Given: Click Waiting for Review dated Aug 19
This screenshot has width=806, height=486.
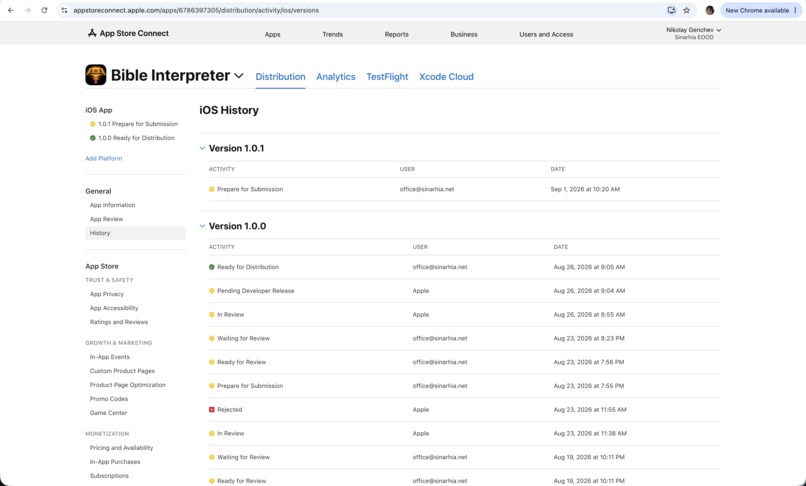Looking at the screenshot, I should click(x=464, y=457).
